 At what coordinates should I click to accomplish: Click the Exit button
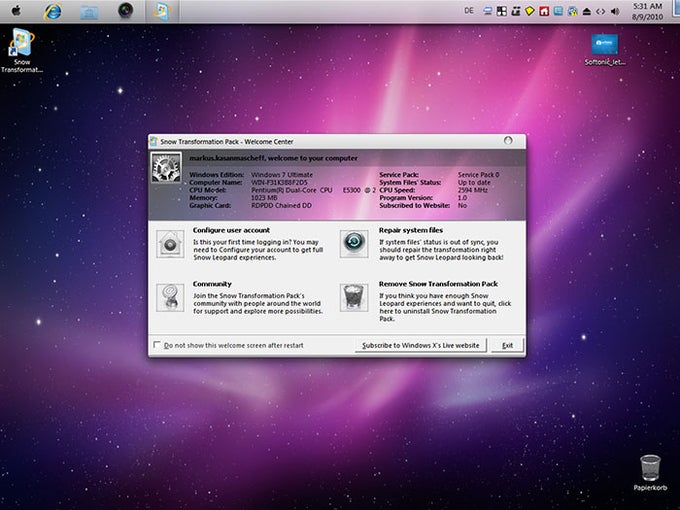pyautogui.click(x=507, y=345)
